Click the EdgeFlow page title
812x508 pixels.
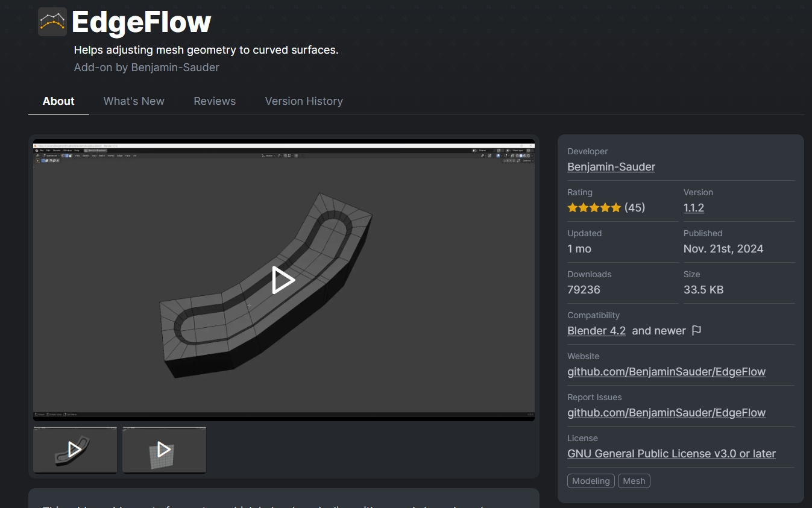pyautogui.click(x=141, y=22)
